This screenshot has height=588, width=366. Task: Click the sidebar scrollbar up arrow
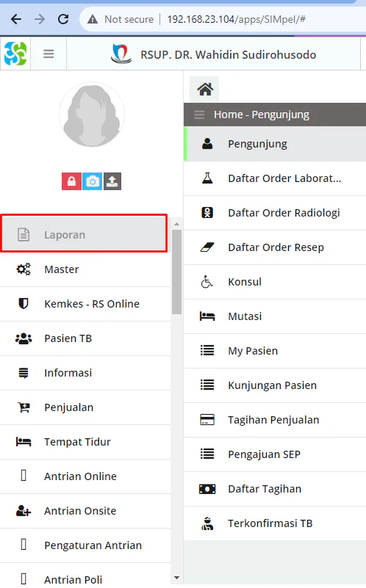tap(177, 224)
